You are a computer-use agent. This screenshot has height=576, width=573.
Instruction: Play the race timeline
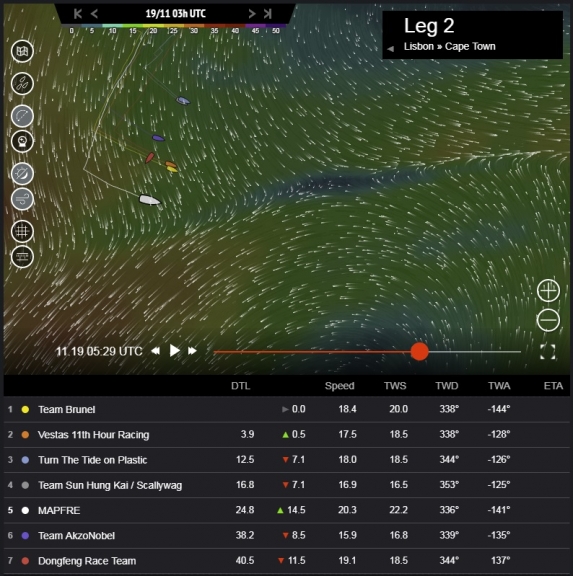pos(174,351)
